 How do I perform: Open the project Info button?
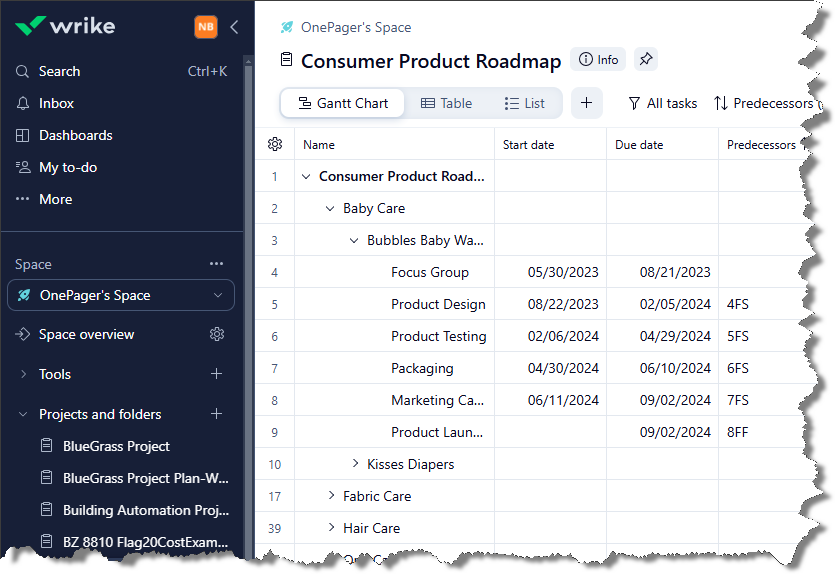pos(598,59)
